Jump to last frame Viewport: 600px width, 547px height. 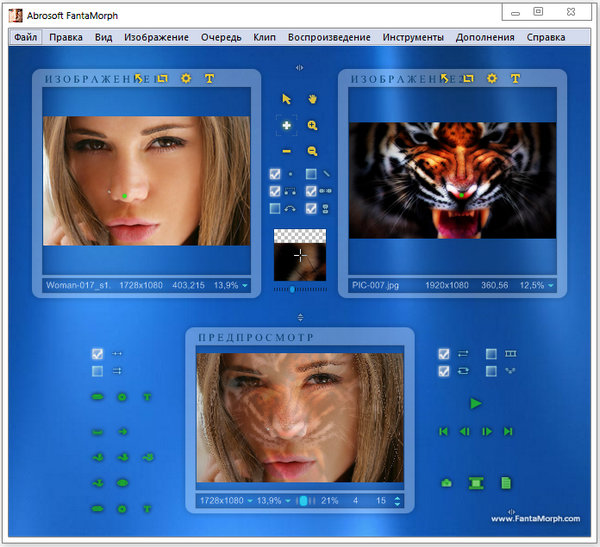[508, 432]
